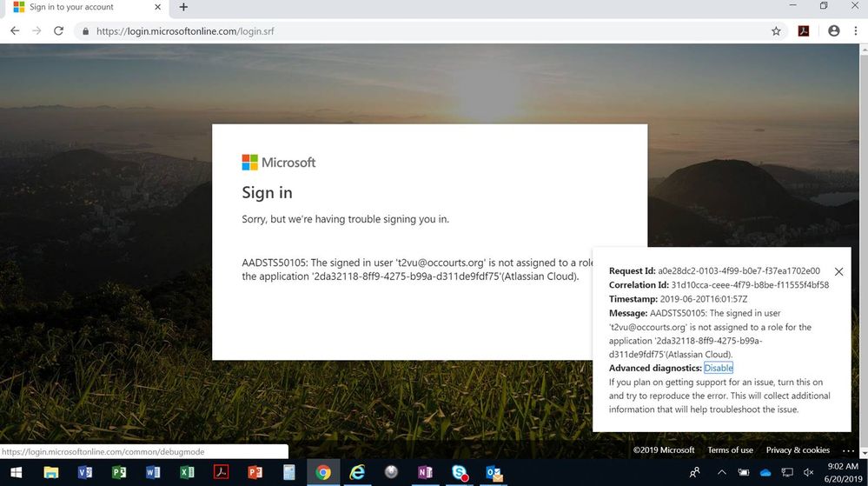Open a new tab with the plus button

184,7
